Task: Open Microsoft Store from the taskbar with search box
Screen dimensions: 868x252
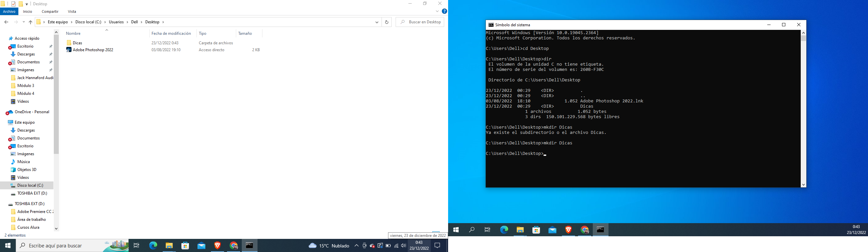Action: [x=185, y=245]
